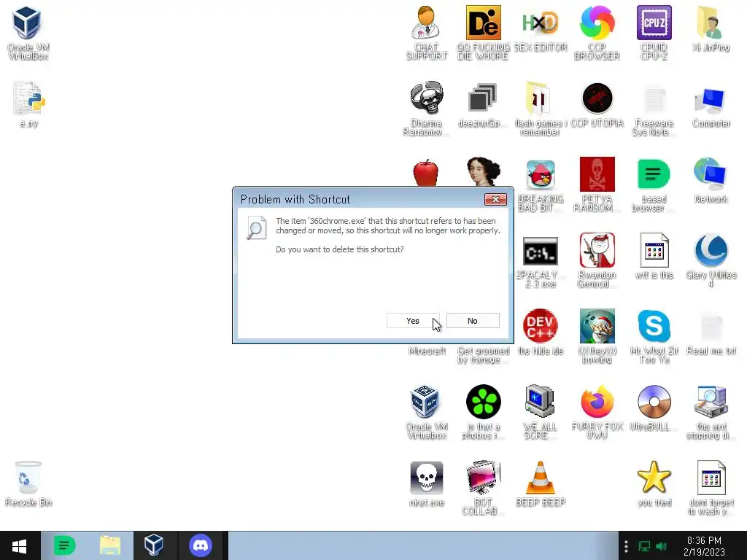
Task: Show hidden tray icons via three-dot button
Action: (x=626, y=546)
